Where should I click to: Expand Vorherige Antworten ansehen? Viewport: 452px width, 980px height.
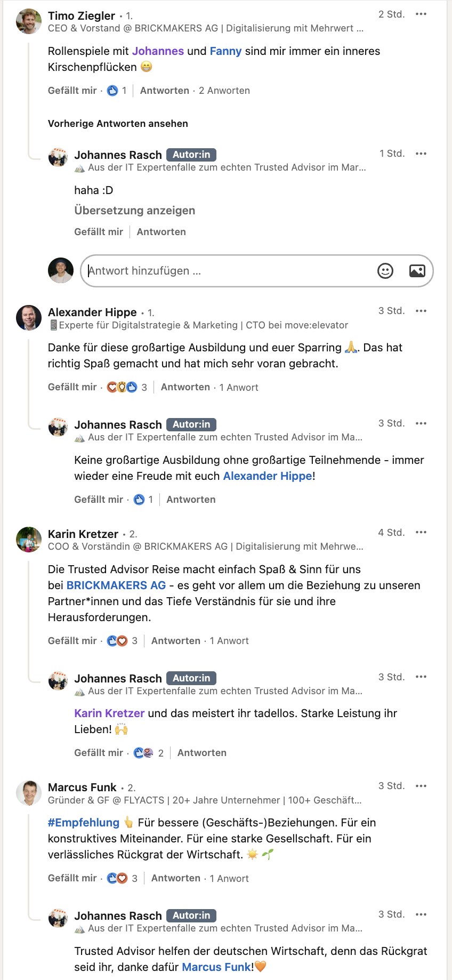tap(118, 124)
